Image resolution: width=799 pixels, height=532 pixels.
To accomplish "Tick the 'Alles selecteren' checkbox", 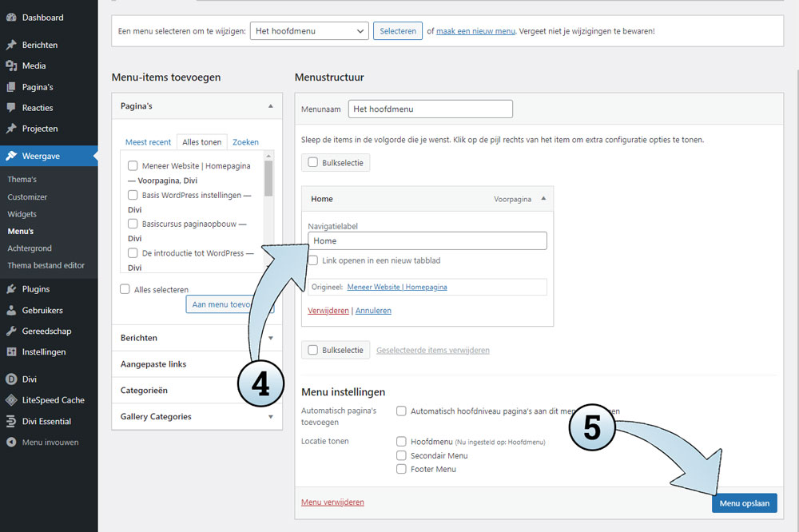I will coord(125,289).
